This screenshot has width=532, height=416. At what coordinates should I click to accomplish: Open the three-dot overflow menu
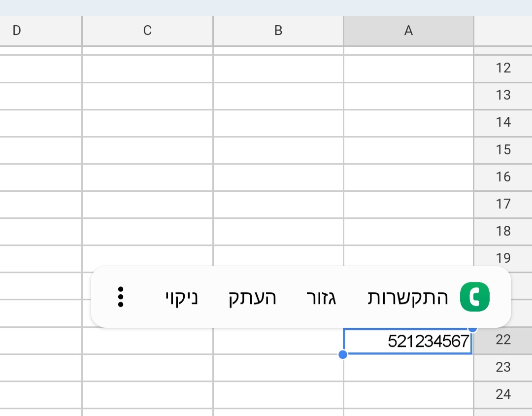[120, 296]
